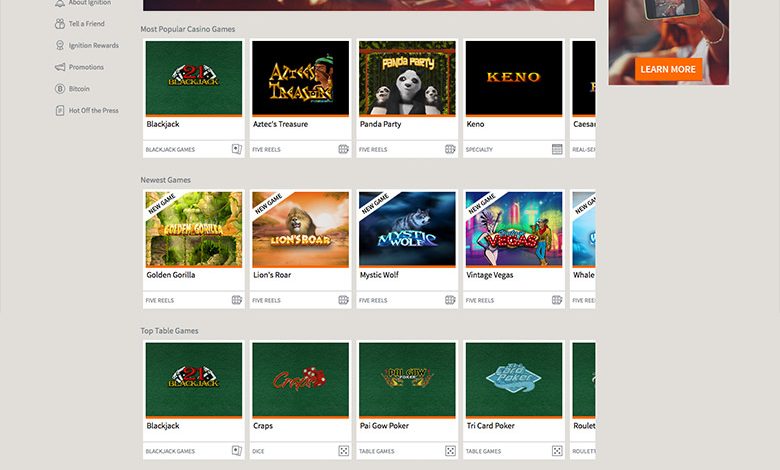
Task: Open About Ignition in the sidebar
Action: [90, 3]
